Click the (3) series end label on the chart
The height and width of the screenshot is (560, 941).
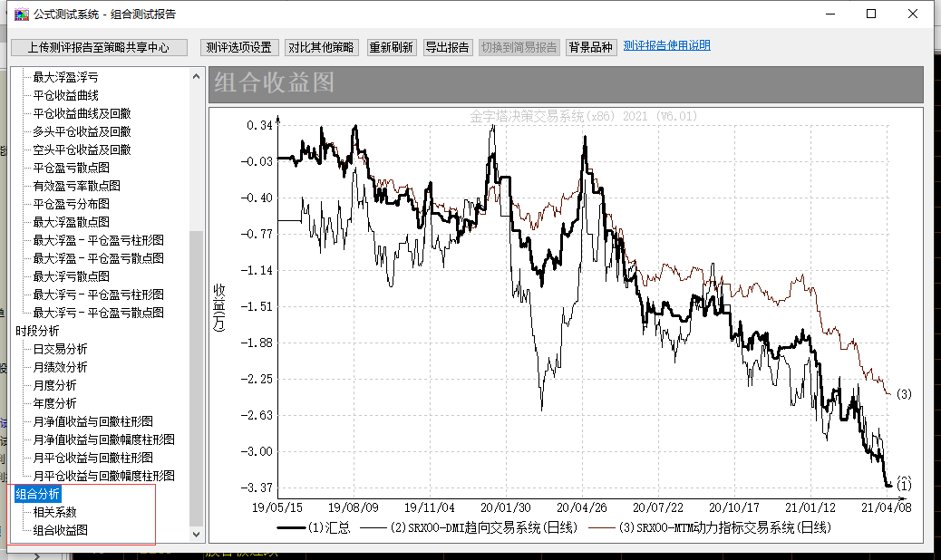point(904,394)
